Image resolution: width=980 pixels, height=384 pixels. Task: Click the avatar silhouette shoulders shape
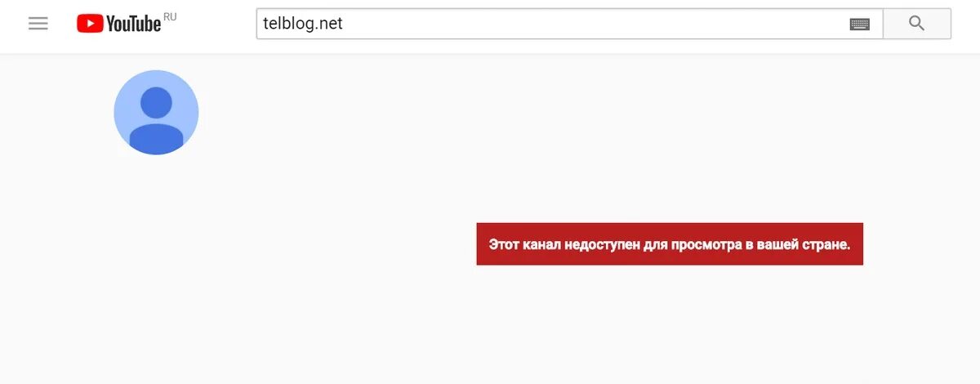coord(156,139)
